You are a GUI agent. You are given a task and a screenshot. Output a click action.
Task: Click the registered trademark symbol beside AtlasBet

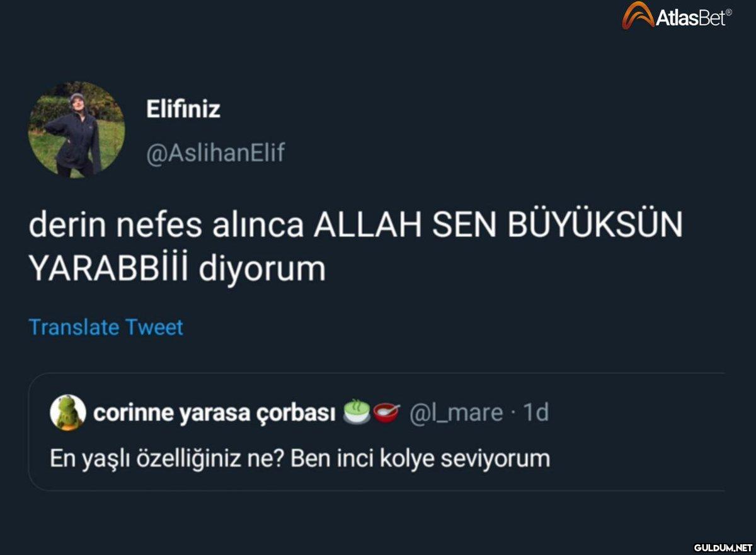tap(729, 12)
